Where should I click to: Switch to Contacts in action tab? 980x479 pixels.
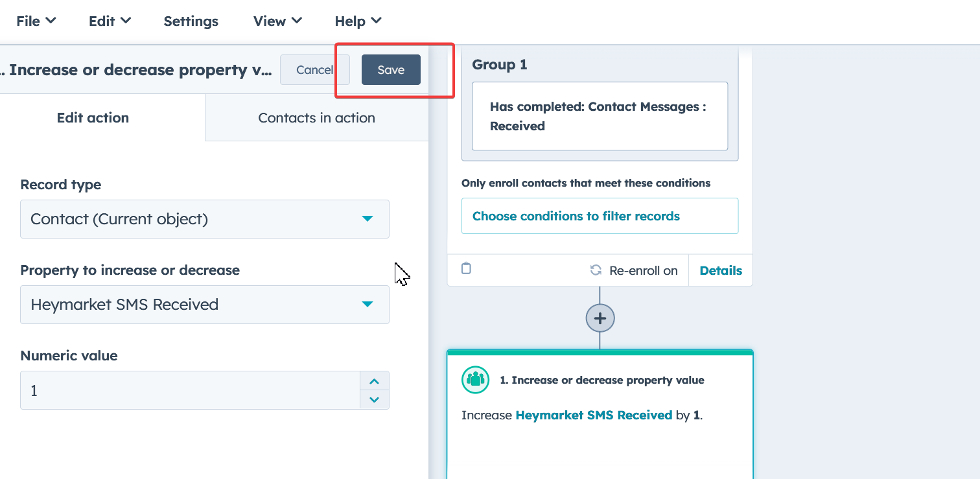tap(316, 118)
